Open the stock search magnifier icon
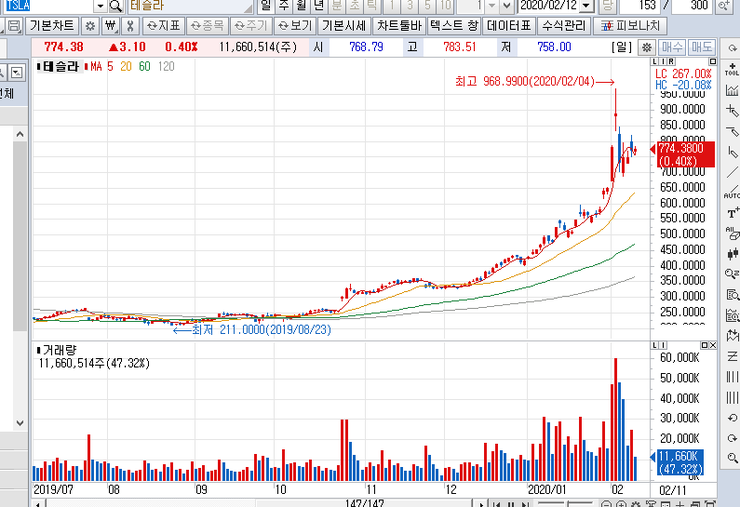Viewport: 740px width, 507px height. [x=116, y=6]
